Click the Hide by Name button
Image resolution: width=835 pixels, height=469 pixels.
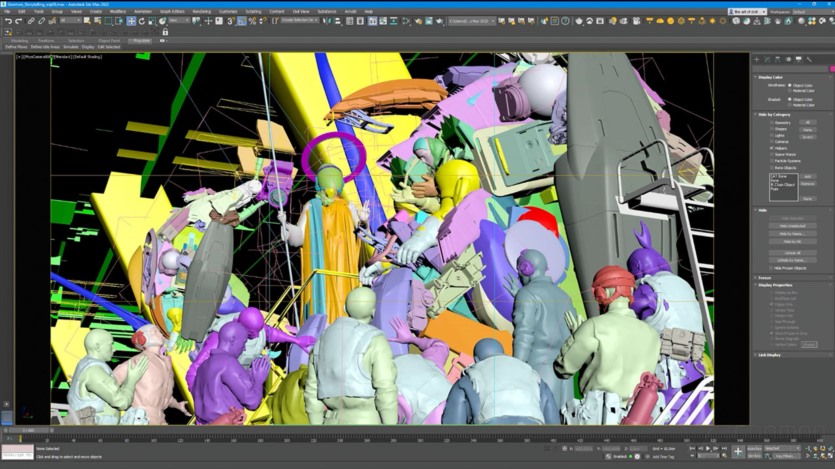pos(792,234)
